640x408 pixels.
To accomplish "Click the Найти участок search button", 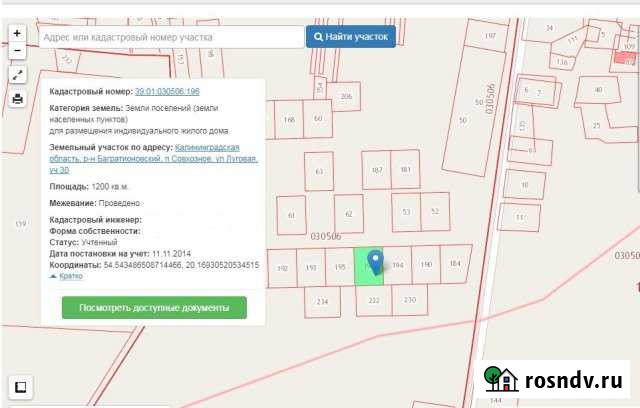I will pos(351,37).
